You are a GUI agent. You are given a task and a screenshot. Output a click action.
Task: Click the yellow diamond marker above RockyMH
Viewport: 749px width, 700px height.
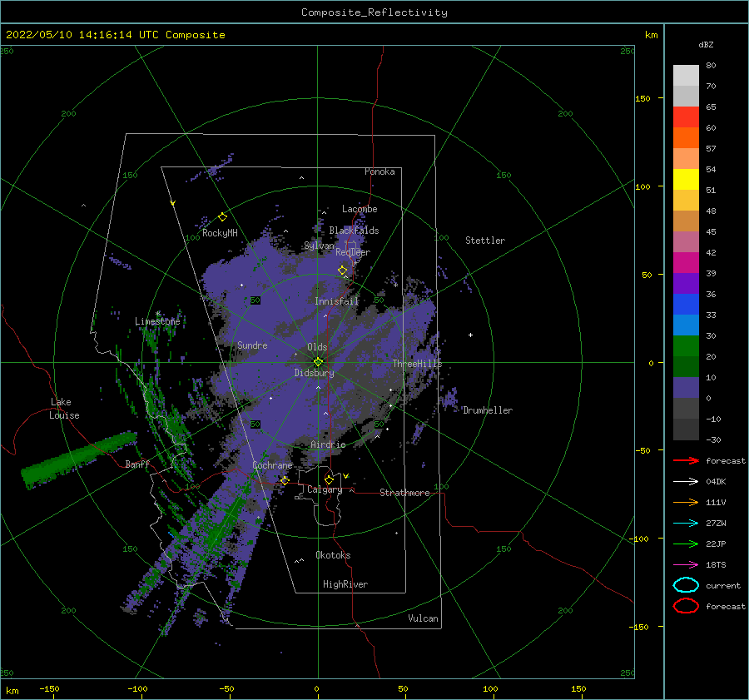[x=222, y=216]
